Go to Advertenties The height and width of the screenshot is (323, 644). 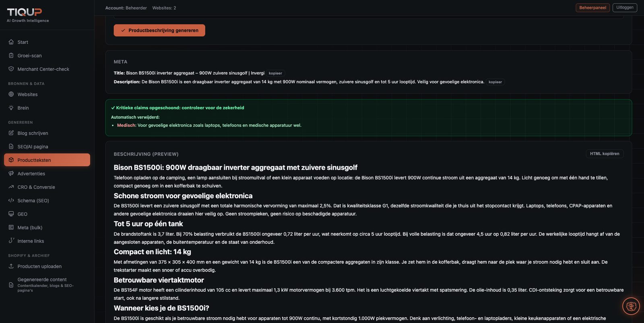click(47, 173)
